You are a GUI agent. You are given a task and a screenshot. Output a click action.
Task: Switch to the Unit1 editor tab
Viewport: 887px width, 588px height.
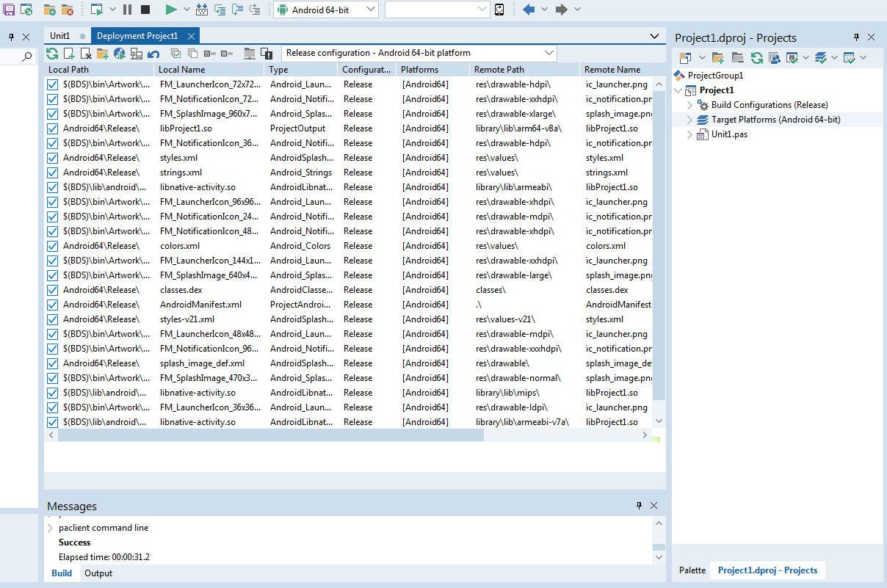(x=60, y=36)
